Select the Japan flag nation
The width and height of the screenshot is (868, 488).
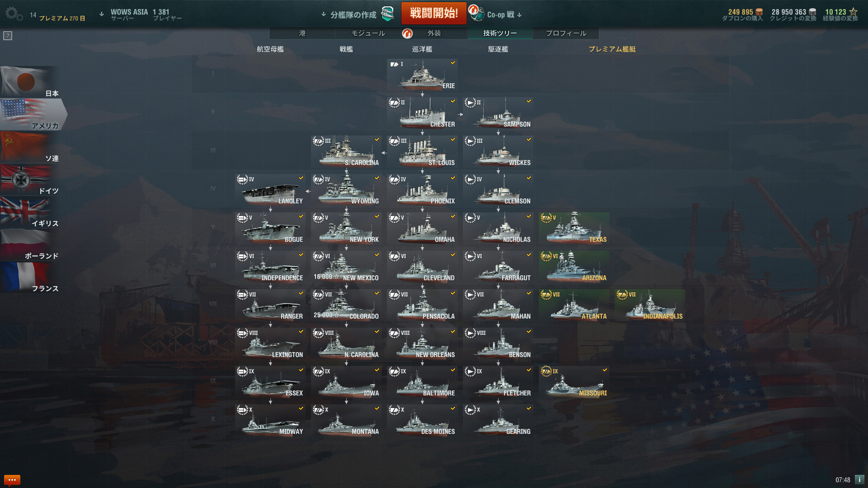[30, 82]
